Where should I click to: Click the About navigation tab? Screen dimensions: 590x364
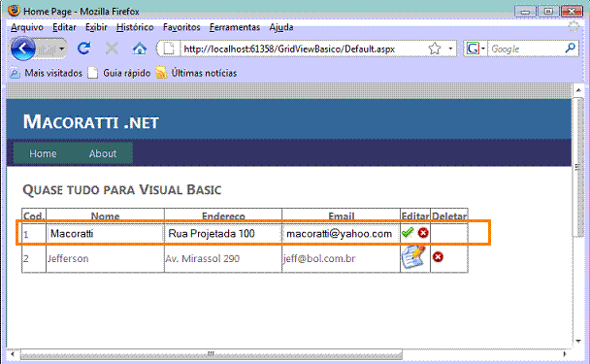[x=103, y=153]
